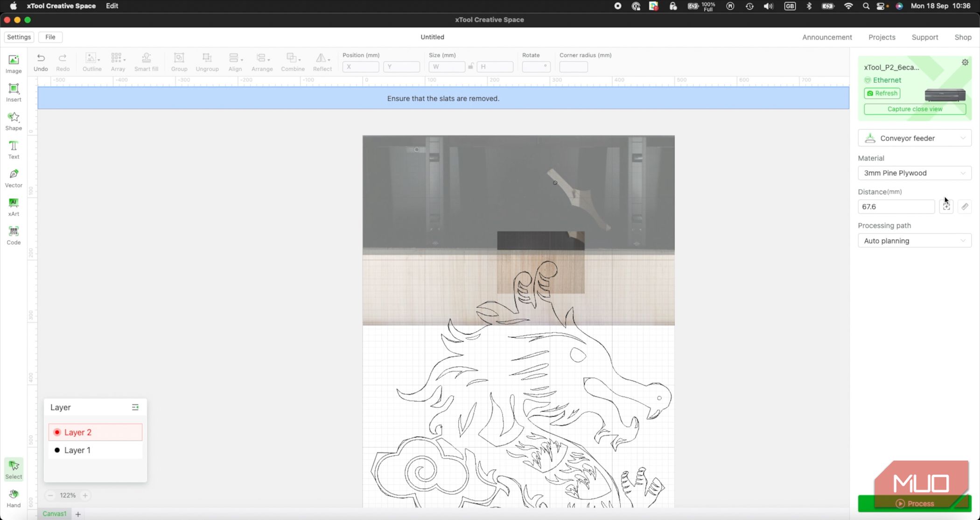980x520 pixels.
Task: Zoom in using the plus control
Action: 85,495
